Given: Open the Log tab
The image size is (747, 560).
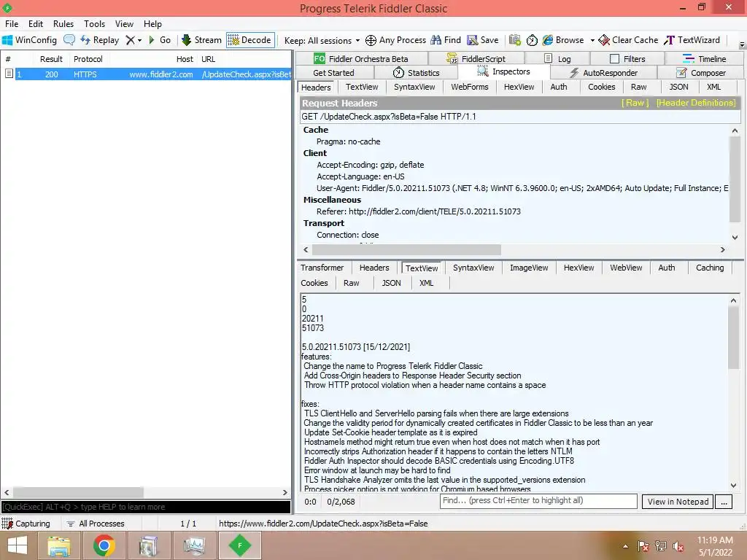Looking at the screenshot, I should pyautogui.click(x=557, y=58).
